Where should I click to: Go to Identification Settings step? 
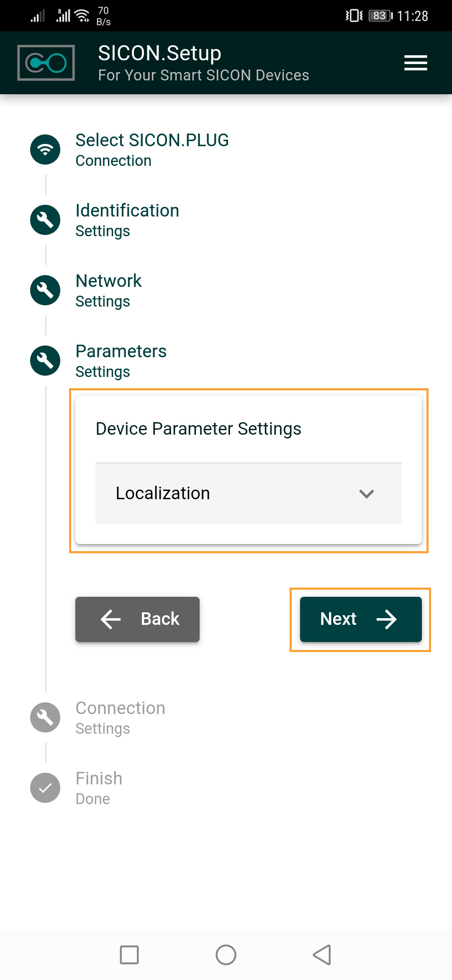127,220
